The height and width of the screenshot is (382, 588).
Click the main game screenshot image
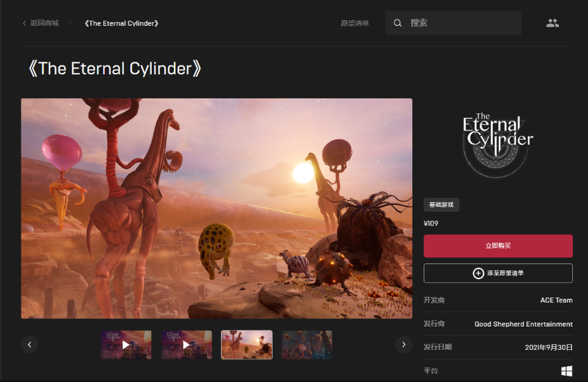pos(217,209)
